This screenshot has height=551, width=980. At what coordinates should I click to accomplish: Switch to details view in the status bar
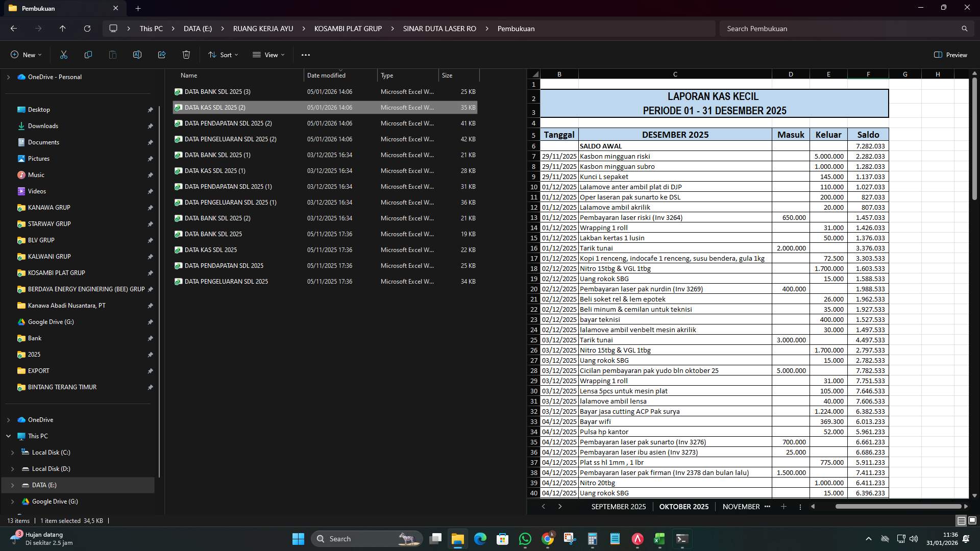960,520
